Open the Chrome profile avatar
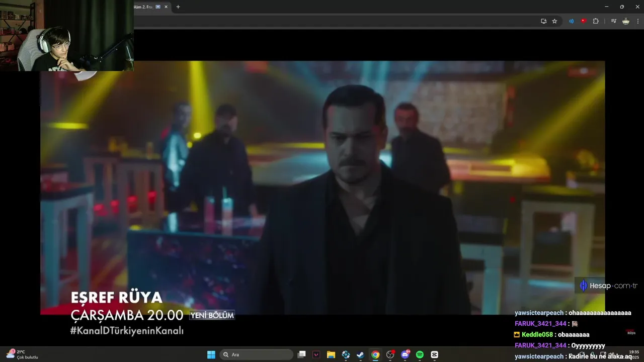Screen dimensions: 644x362 point(626,21)
